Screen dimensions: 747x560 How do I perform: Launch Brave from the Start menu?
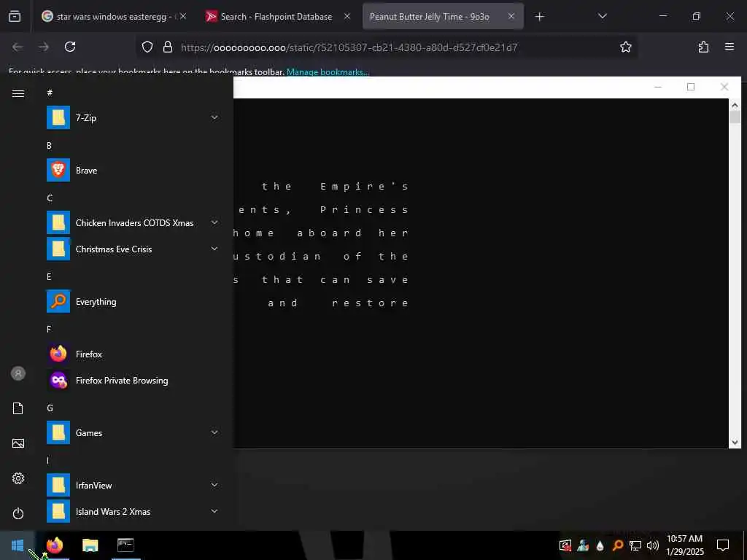(133, 171)
